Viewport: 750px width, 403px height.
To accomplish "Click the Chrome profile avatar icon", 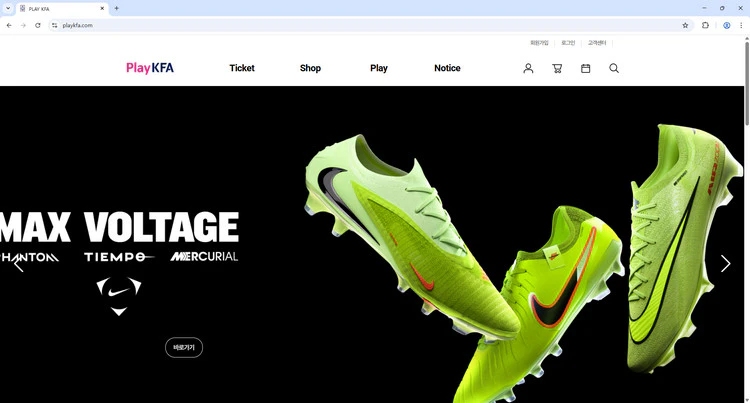I will pyautogui.click(x=727, y=25).
